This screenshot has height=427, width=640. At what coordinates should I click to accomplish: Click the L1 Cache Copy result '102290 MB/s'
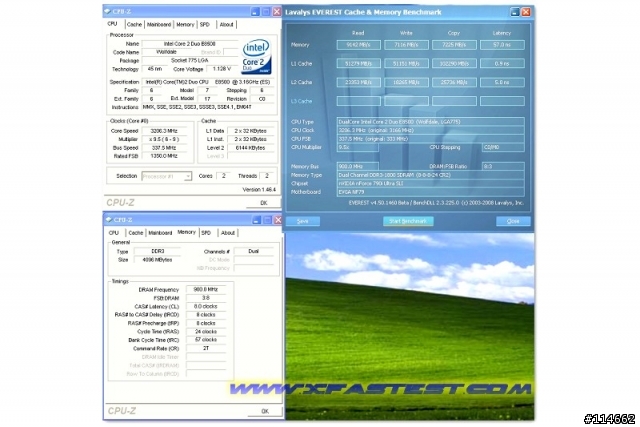click(x=454, y=64)
